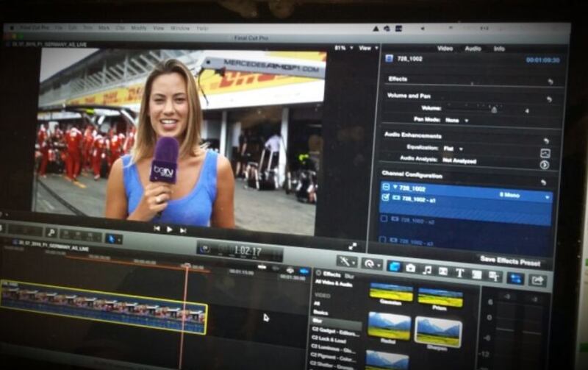The width and height of the screenshot is (588, 370).
Task: Click the Share export icon
Action: (537, 280)
